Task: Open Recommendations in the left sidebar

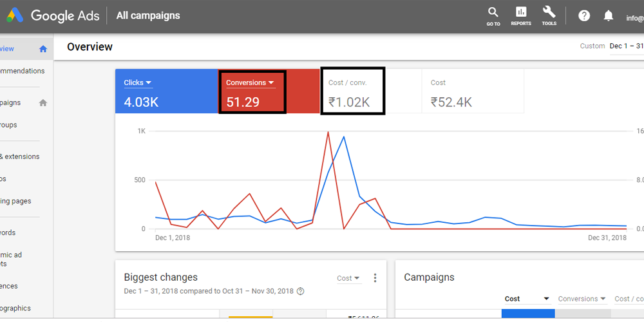Action: pos(23,71)
